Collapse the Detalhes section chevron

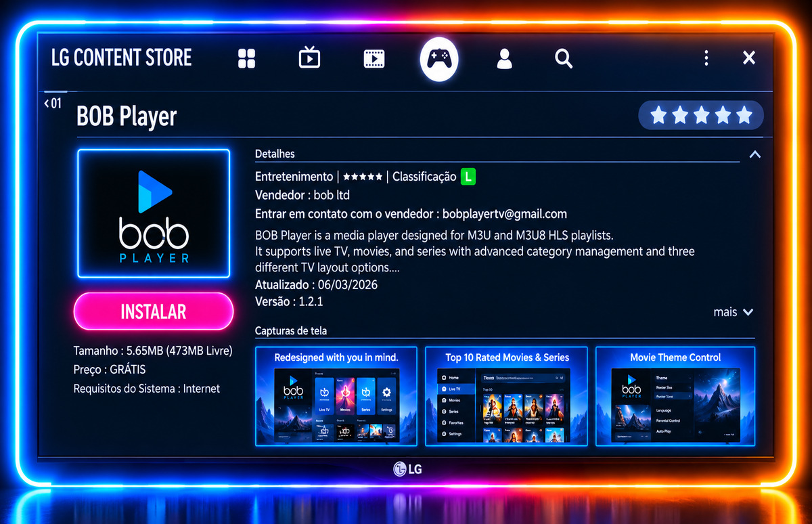tap(755, 154)
